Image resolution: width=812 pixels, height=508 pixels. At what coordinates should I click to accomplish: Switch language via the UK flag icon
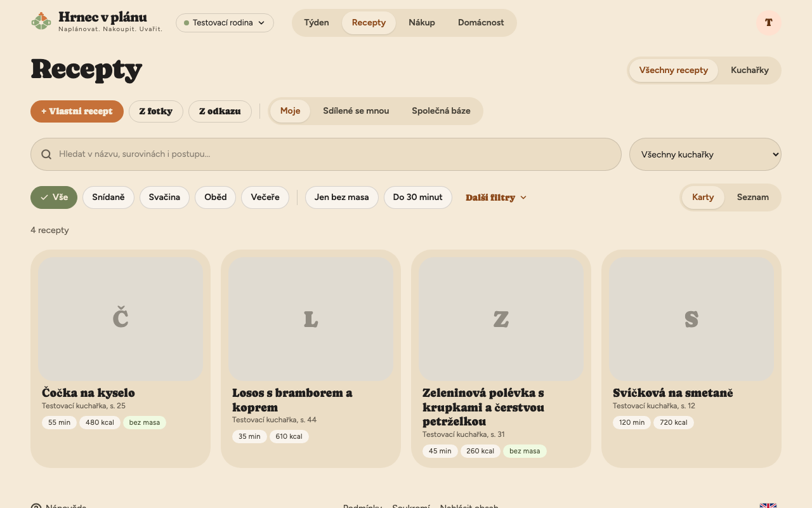pyautogui.click(x=768, y=506)
